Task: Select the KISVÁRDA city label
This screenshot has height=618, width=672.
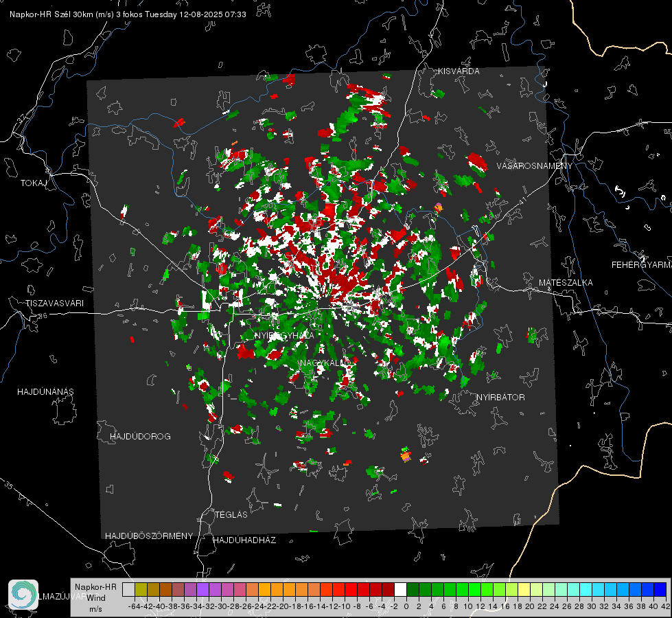Action: pos(459,71)
